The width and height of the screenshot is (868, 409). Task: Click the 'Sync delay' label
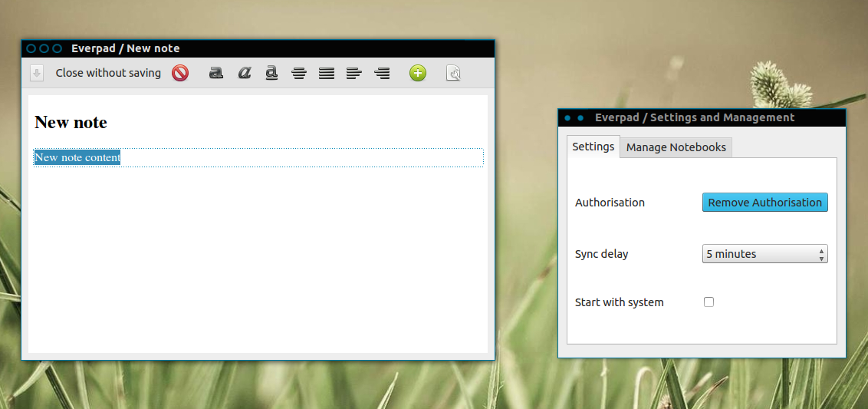(602, 255)
